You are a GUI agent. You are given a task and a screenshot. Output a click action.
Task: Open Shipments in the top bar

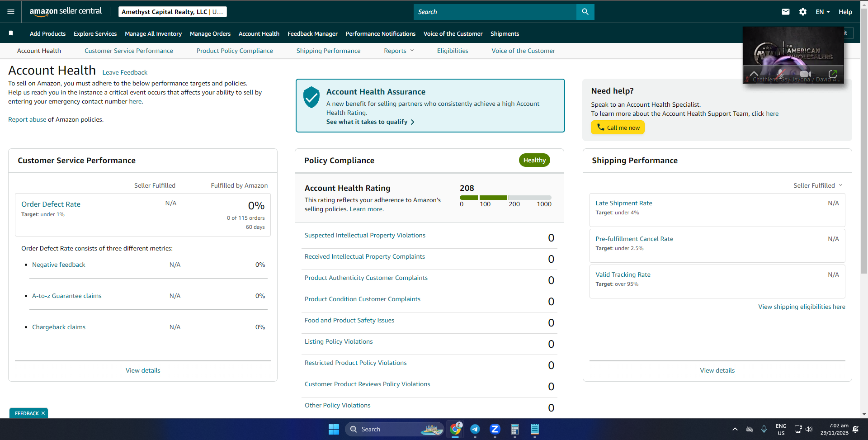(505, 33)
